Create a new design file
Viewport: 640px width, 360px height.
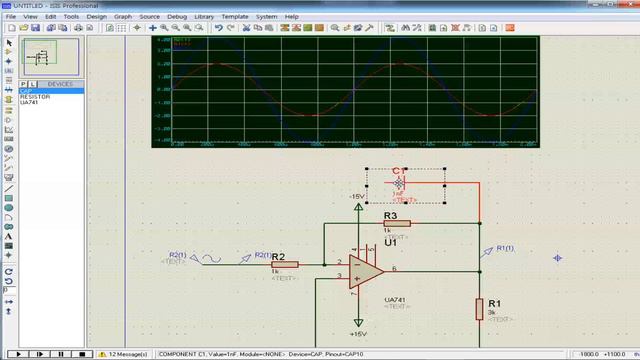(x=12, y=28)
